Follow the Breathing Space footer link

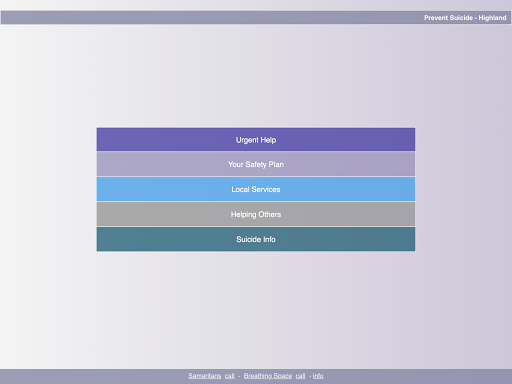(x=268, y=376)
